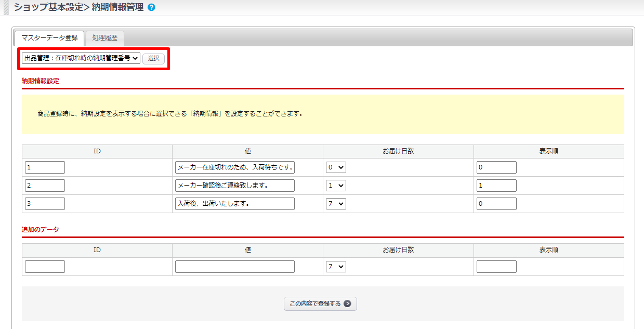Click the blue help question mark icon

coord(151,8)
